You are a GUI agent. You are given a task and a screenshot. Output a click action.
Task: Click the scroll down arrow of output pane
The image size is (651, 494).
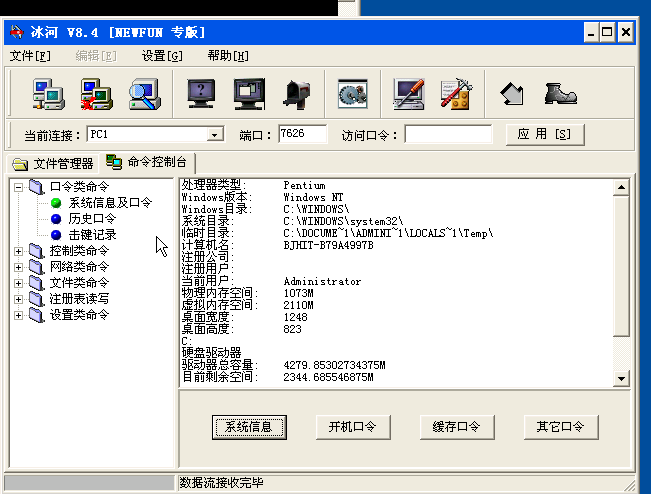[622, 378]
